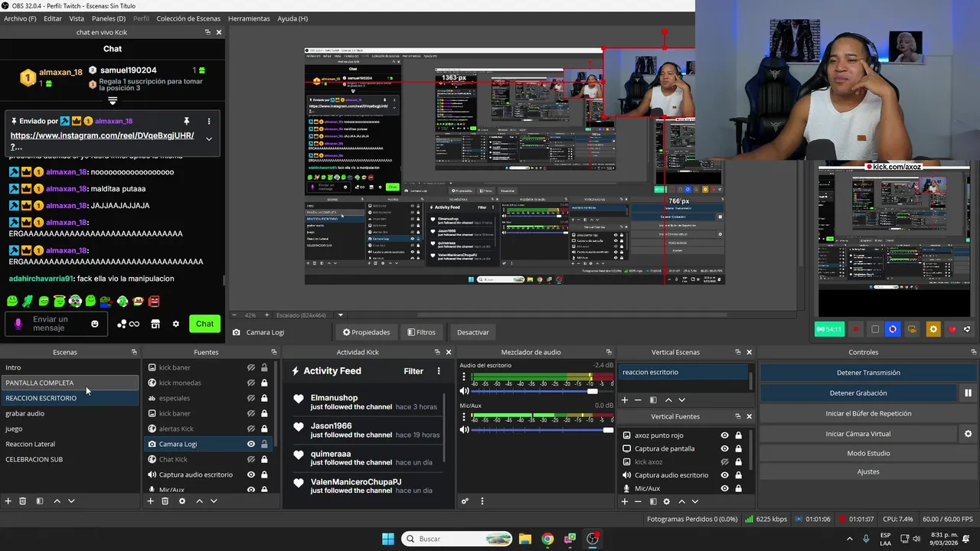Image resolution: width=980 pixels, height=551 pixels.
Task: Undock the Controles panel
Action: tap(972, 352)
